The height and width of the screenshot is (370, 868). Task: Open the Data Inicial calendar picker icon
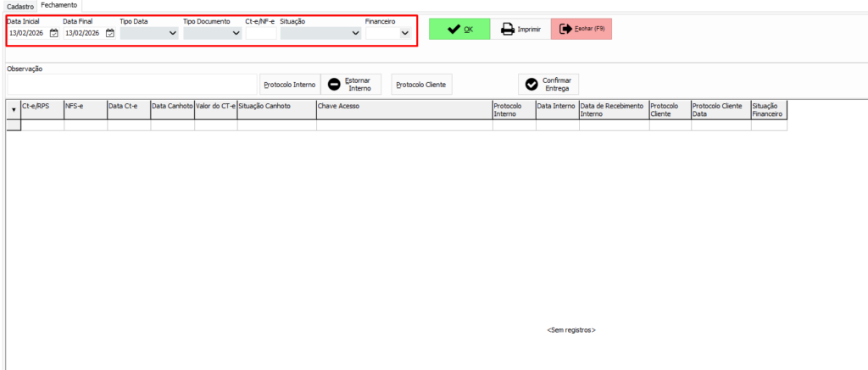[x=54, y=33]
